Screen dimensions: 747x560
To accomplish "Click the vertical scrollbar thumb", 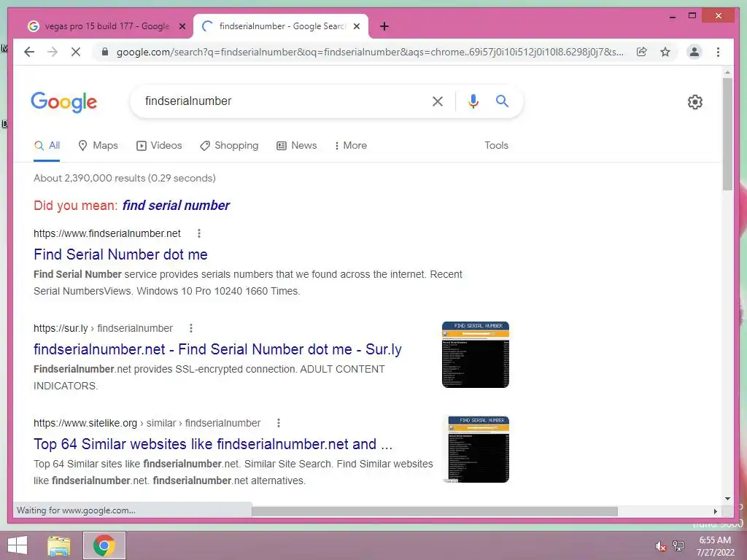I will [727, 134].
